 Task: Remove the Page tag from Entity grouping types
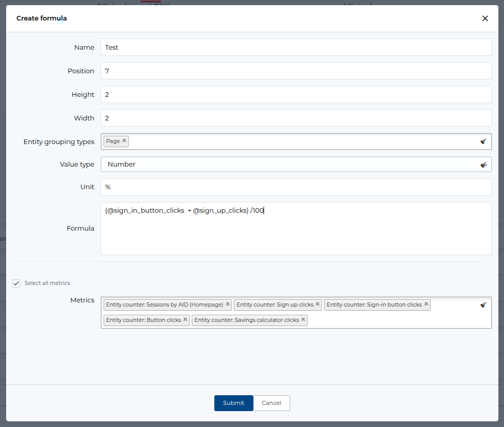[x=124, y=140]
